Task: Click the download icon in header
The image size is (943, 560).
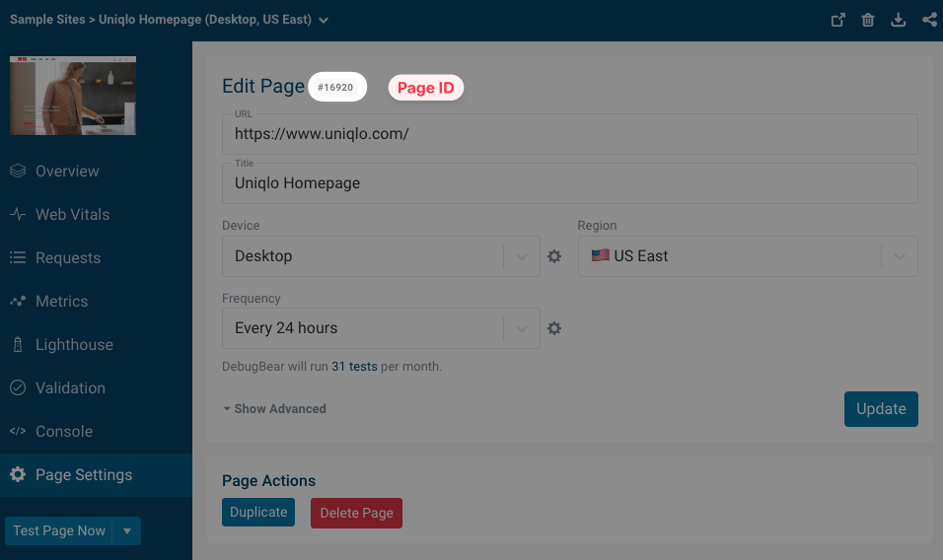Action: [x=898, y=20]
